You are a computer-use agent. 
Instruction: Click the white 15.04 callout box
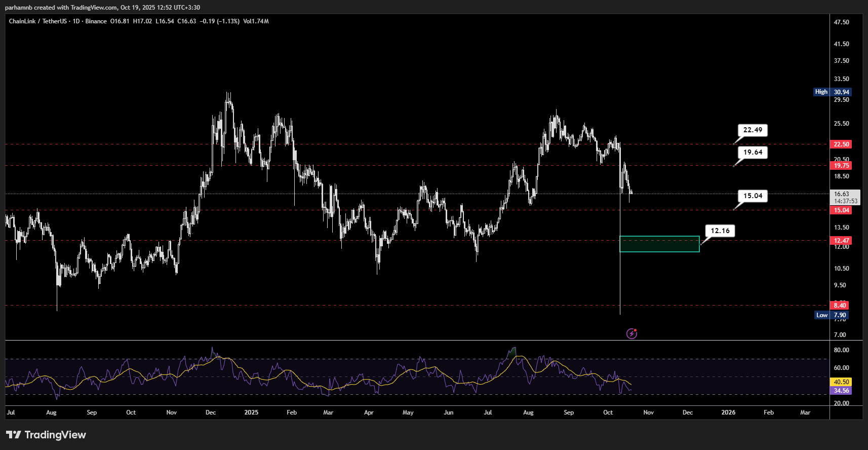(x=753, y=196)
